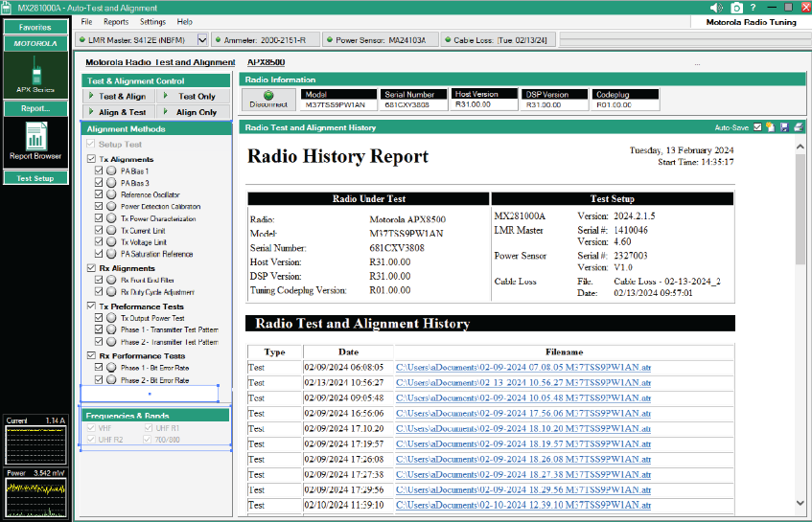Click the print icon in history header
Viewport: 812px width, 522px height.
pos(799,127)
